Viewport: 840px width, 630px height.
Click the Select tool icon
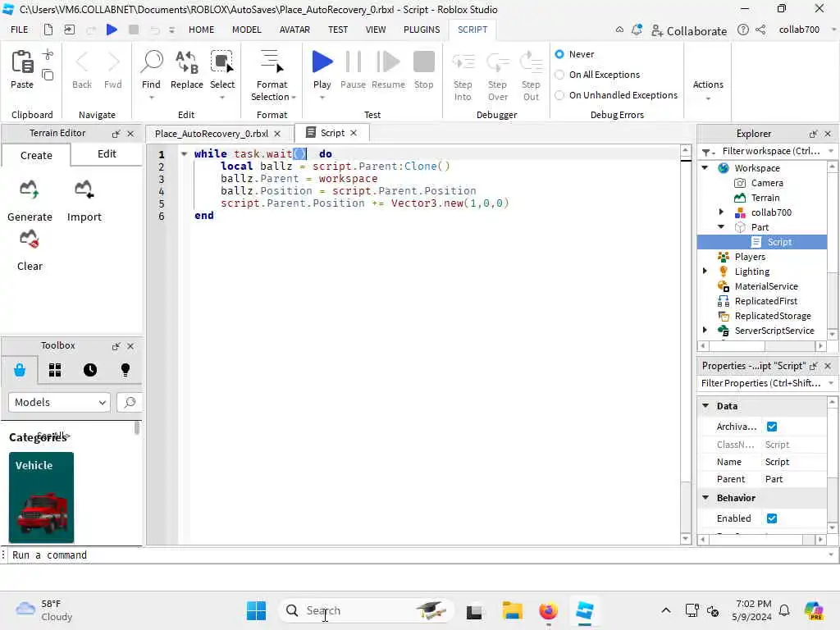pos(221,62)
